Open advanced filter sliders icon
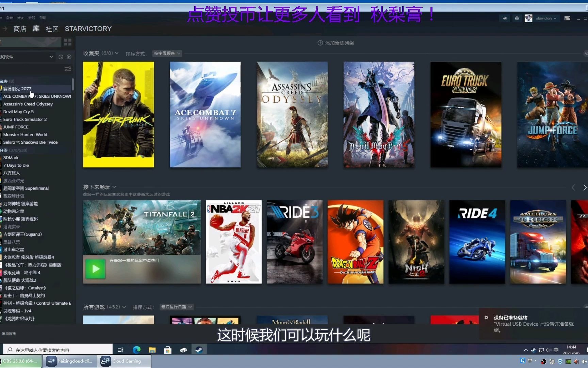The width and height of the screenshot is (588, 368). coord(68,69)
